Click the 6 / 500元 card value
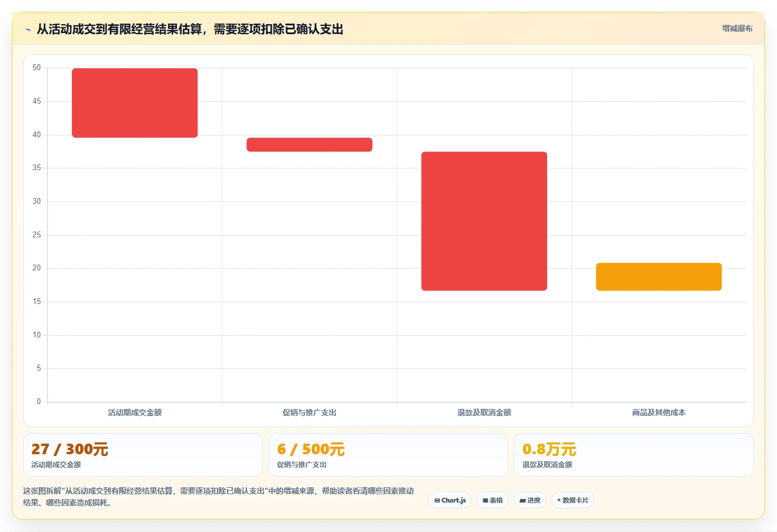The width and height of the screenshot is (777, 532). click(x=311, y=450)
